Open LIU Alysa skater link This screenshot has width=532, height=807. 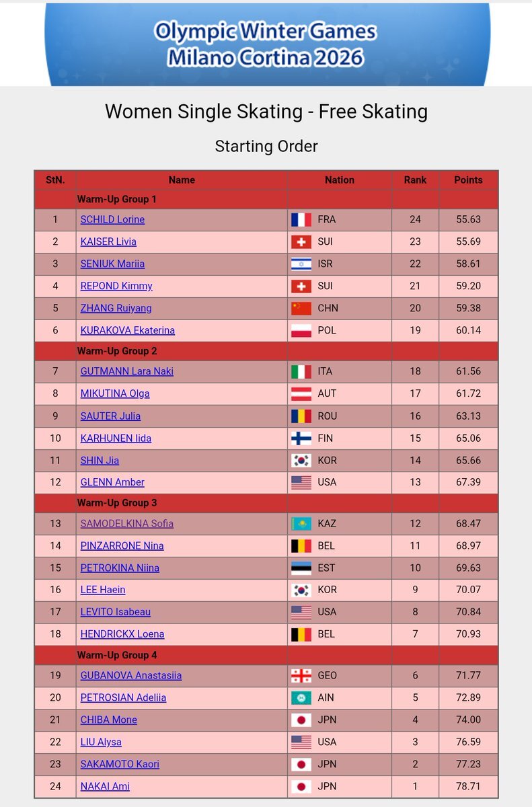tap(101, 742)
